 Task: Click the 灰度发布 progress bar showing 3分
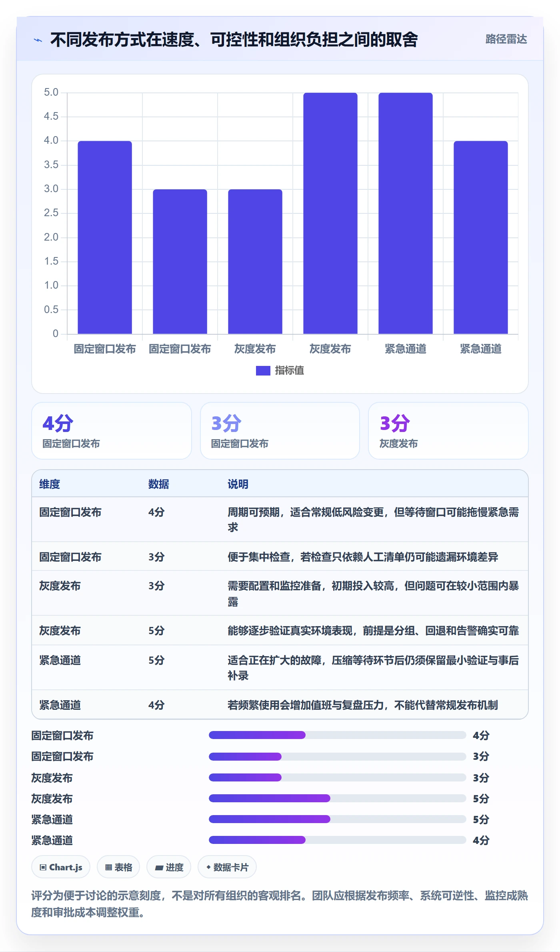point(338,777)
